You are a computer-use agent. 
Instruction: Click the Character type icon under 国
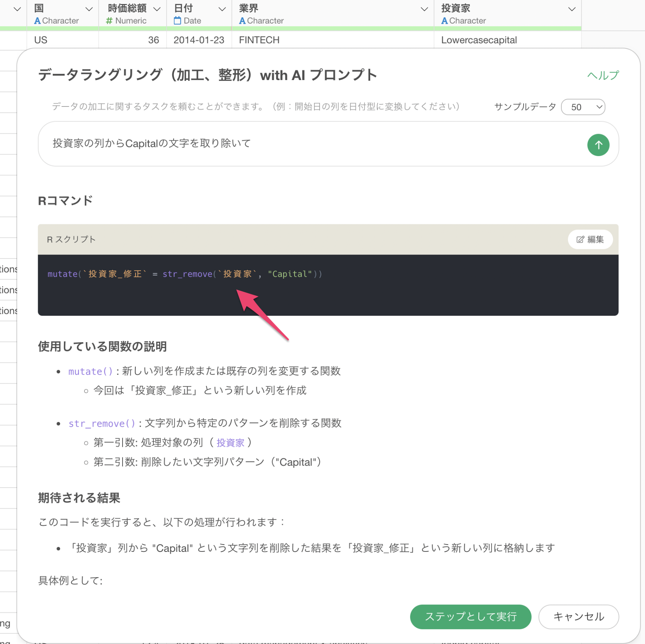(37, 21)
